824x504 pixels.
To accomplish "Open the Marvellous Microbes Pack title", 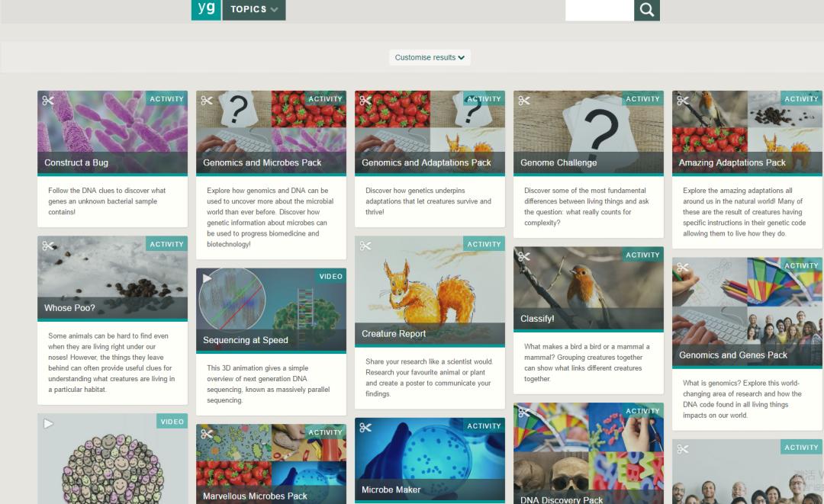I will point(255,496).
